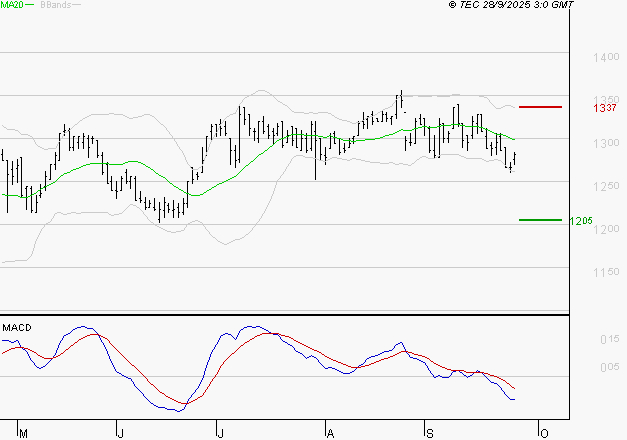Screen dimensions: 627x440
Task: Click the S month axis label
Action: coord(430,434)
